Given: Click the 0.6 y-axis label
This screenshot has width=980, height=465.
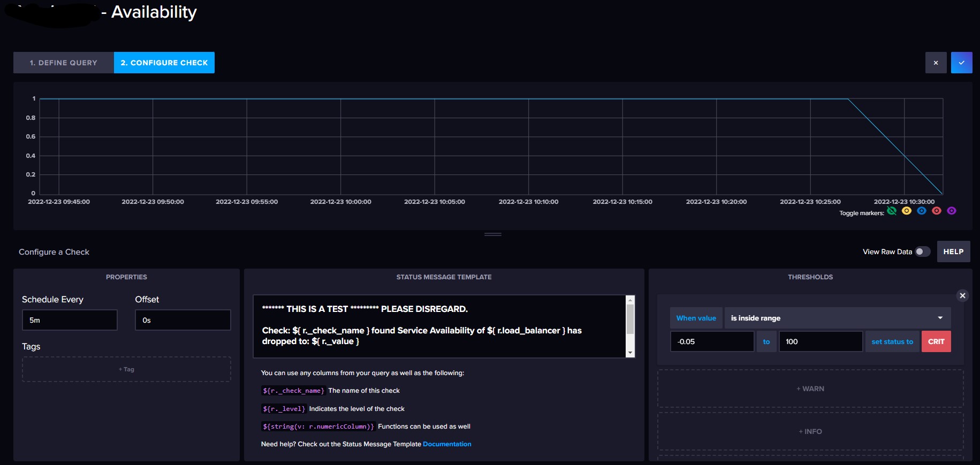Looking at the screenshot, I should coord(31,136).
